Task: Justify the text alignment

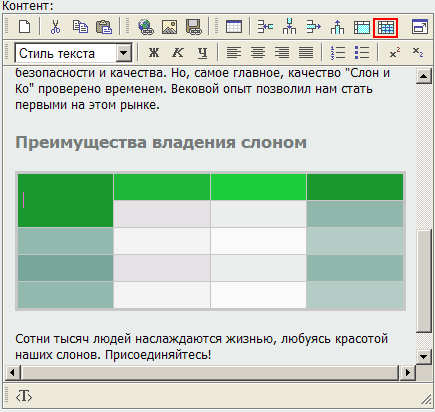Action: click(306, 53)
